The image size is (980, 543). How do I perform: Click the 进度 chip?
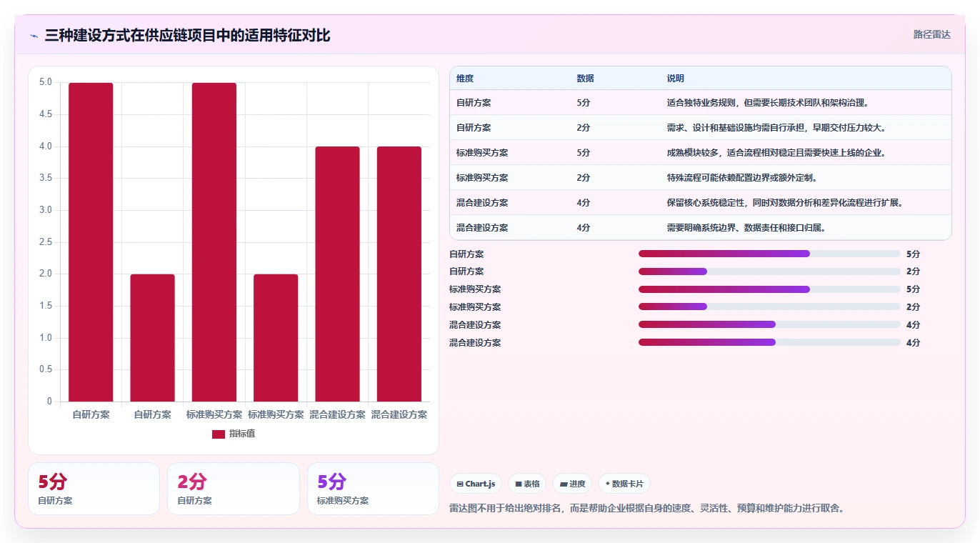(572, 484)
